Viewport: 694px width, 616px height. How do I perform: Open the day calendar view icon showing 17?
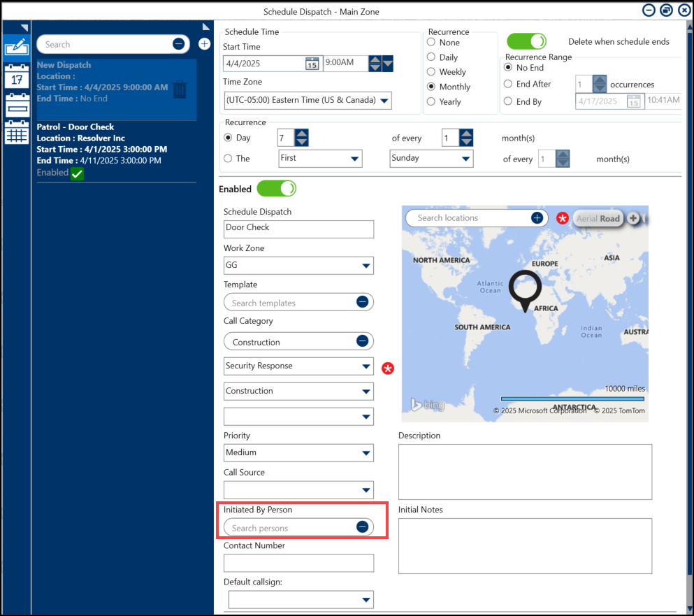pyautogui.click(x=16, y=77)
